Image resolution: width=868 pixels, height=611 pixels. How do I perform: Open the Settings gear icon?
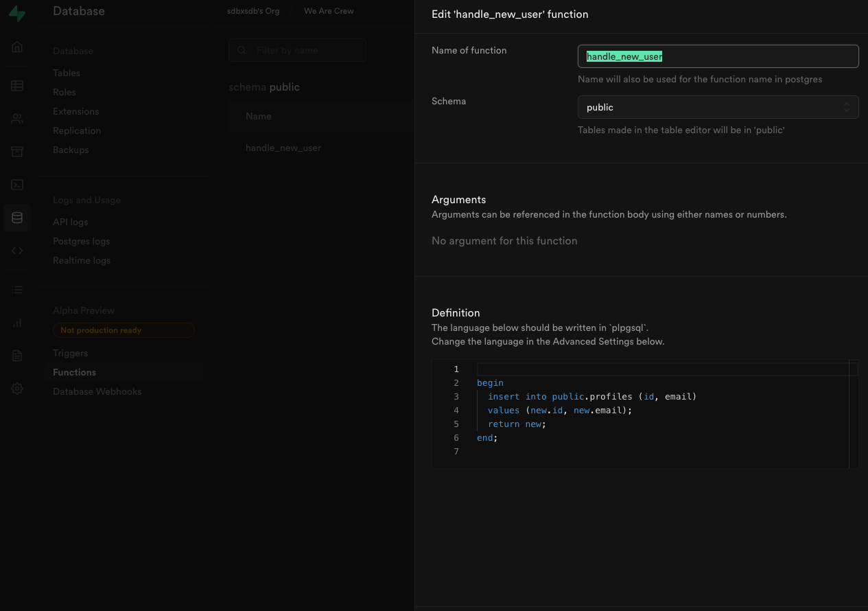17,389
